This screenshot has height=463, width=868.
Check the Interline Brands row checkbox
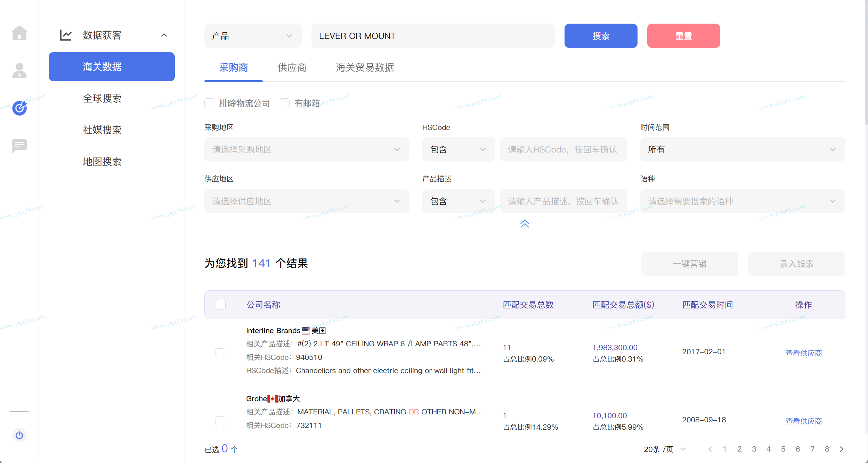(220, 353)
